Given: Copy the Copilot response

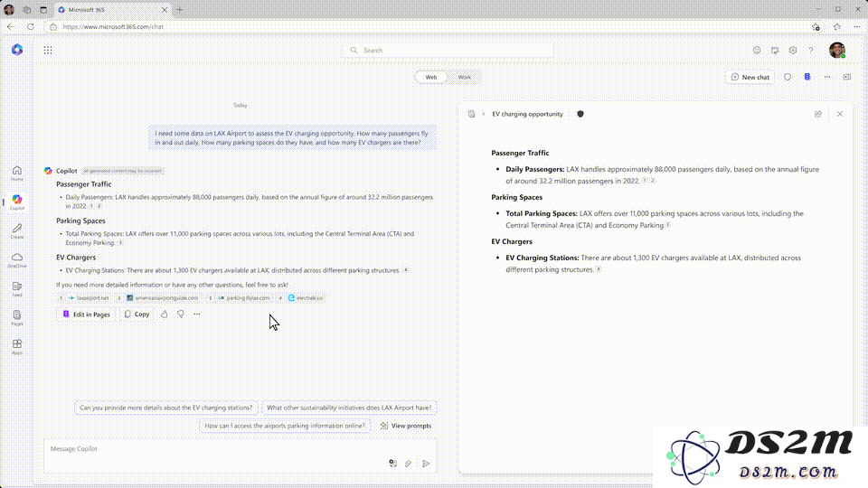Looking at the screenshot, I should coord(137,314).
